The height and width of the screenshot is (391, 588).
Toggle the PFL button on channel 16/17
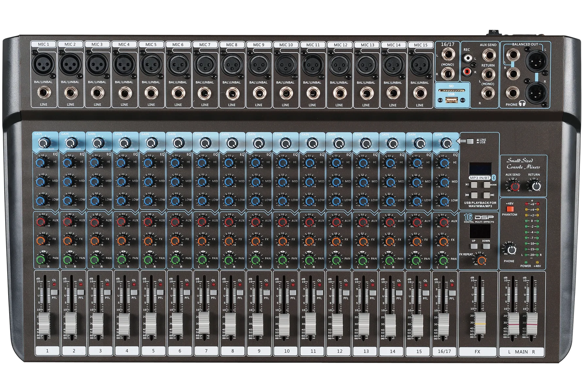[x=452, y=293]
